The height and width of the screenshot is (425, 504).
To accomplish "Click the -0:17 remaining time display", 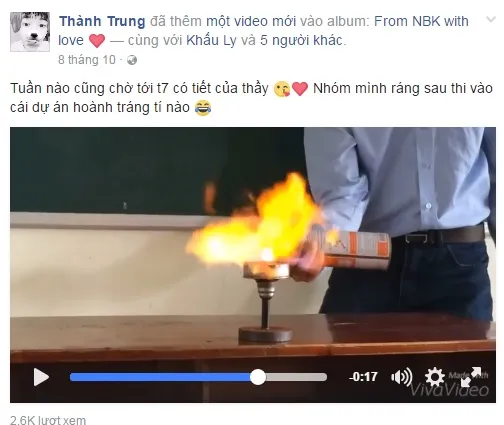I will click(x=363, y=377).
